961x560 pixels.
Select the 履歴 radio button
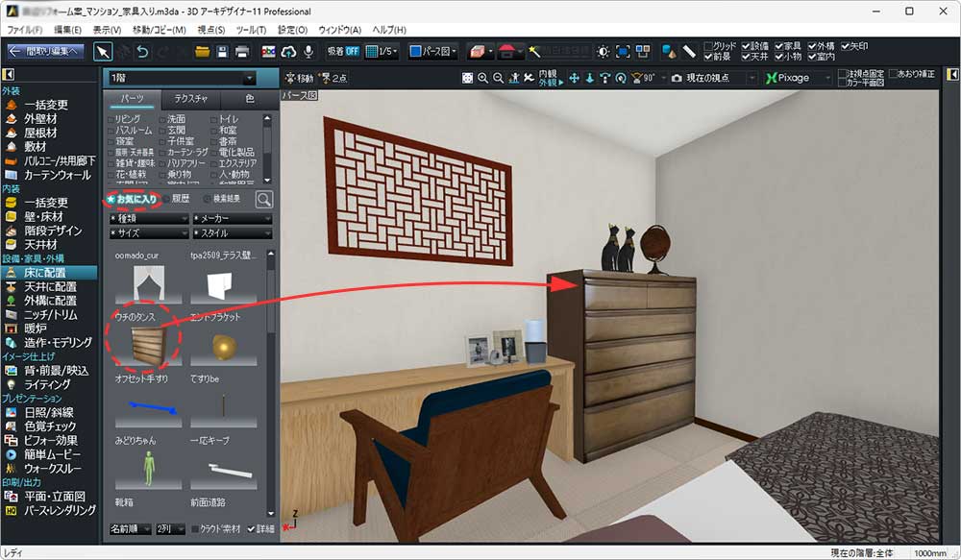coord(167,199)
